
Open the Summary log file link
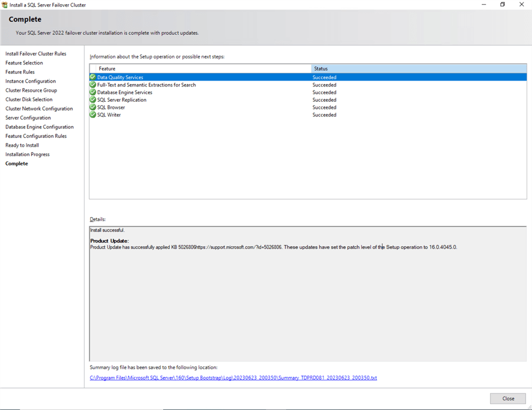233,377
